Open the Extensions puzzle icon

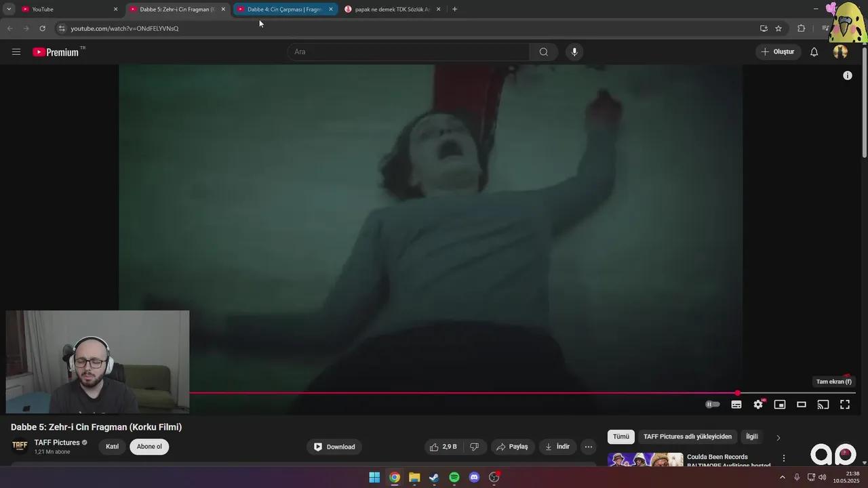[x=802, y=28]
